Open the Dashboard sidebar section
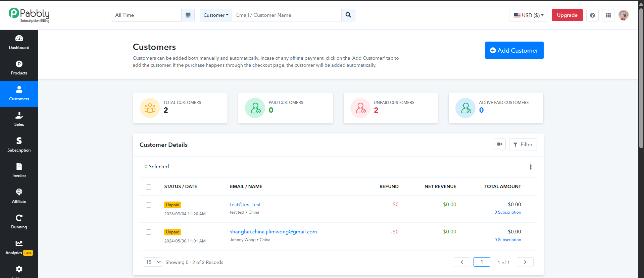The width and height of the screenshot is (644, 278). point(19,43)
